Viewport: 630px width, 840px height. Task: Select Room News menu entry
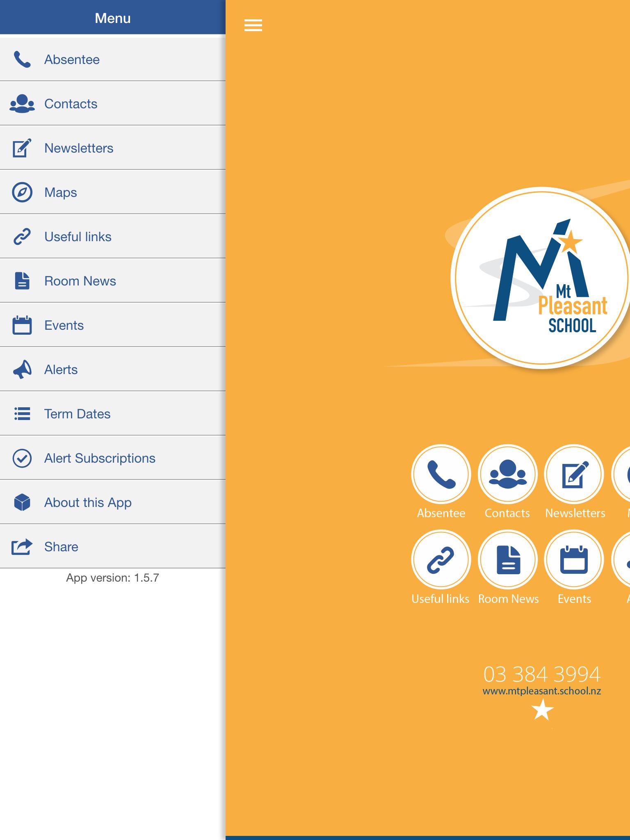coord(113,281)
